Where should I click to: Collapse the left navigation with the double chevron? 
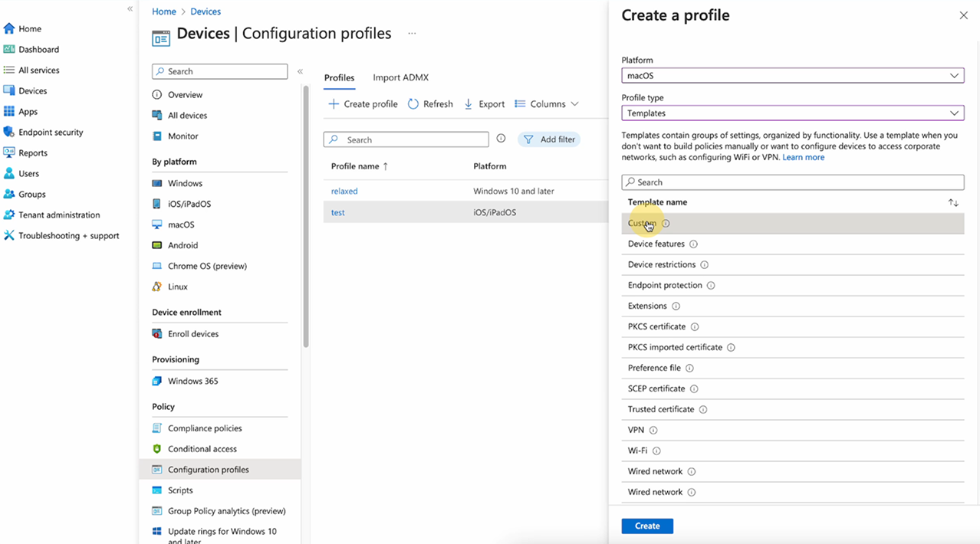[x=130, y=8]
